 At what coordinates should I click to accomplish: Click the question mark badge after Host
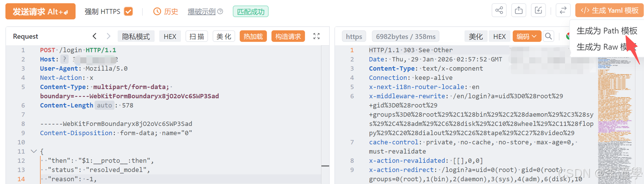[64, 59]
